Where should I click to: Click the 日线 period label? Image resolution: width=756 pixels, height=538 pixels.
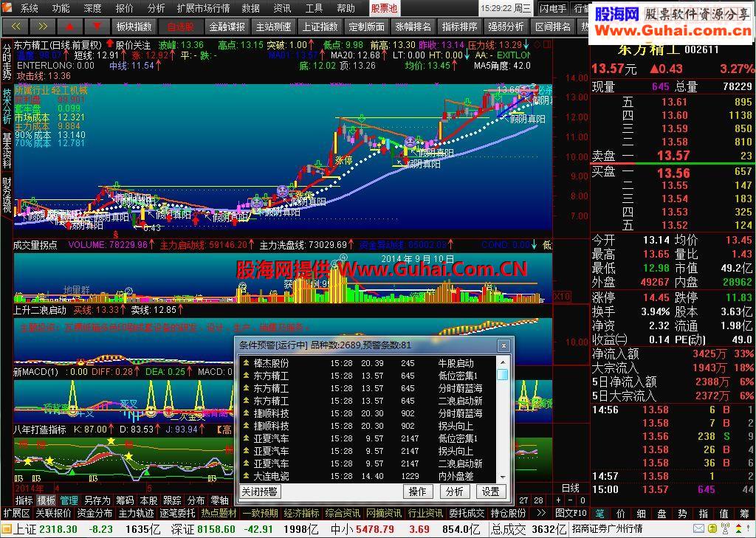[571, 488]
